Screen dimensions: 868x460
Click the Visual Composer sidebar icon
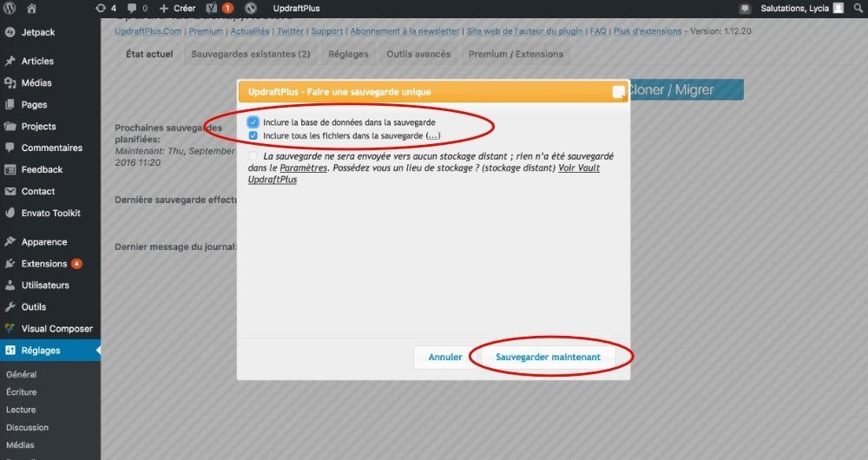click(10, 329)
